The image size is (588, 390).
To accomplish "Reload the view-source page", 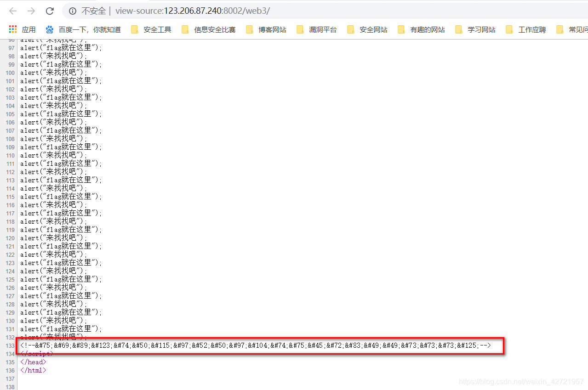I will [50, 11].
